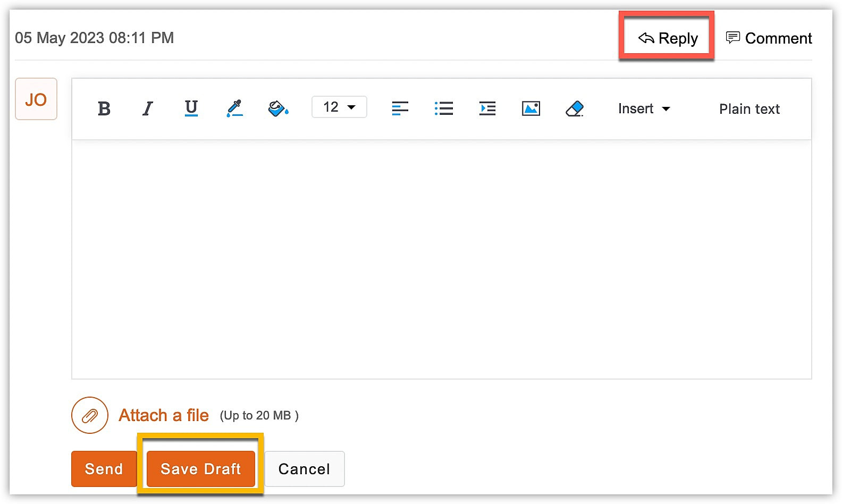842x504 pixels.
Task: Click inside the reply message body
Action: [x=442, y=259]
